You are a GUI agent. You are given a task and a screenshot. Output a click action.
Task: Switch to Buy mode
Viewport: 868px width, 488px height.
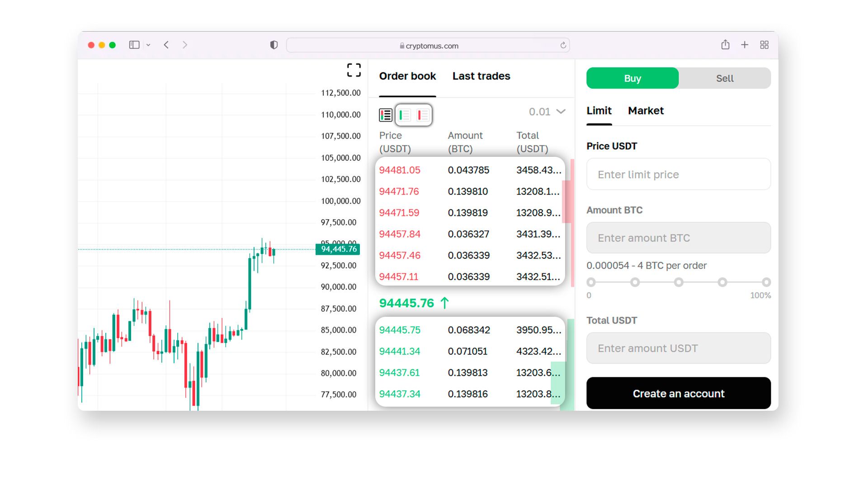click(632, 78)
